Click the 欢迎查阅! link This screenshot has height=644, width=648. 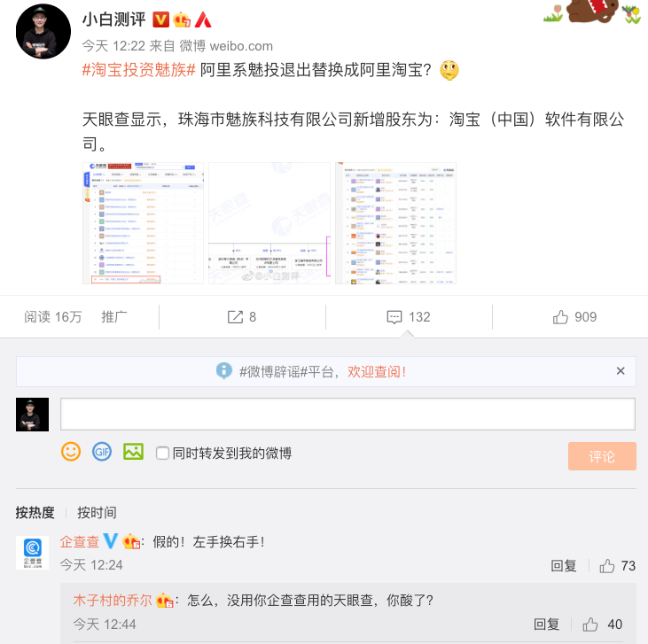(377, 372)
